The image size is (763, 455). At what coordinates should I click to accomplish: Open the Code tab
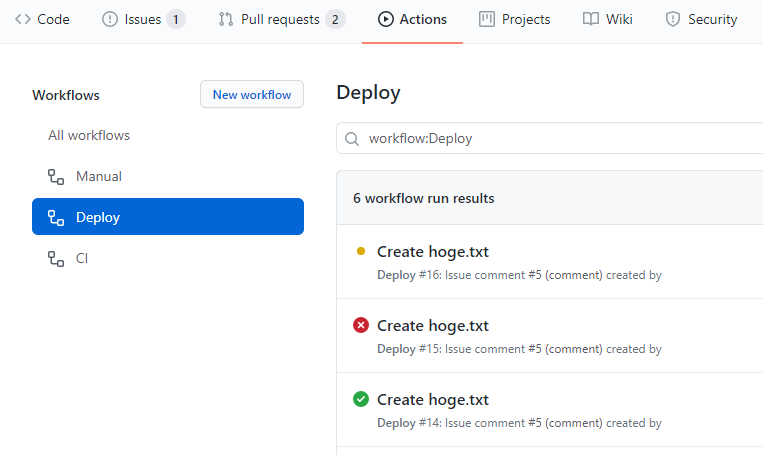point(42,19)
